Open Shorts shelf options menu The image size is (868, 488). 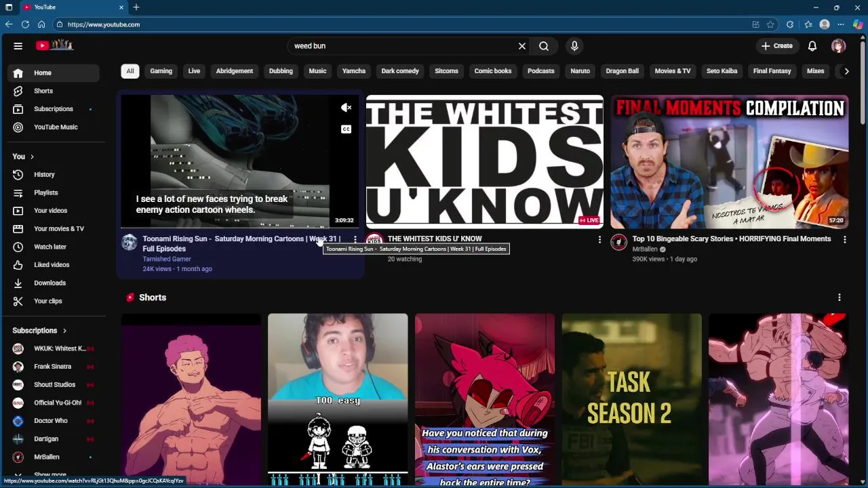[840, 298]
